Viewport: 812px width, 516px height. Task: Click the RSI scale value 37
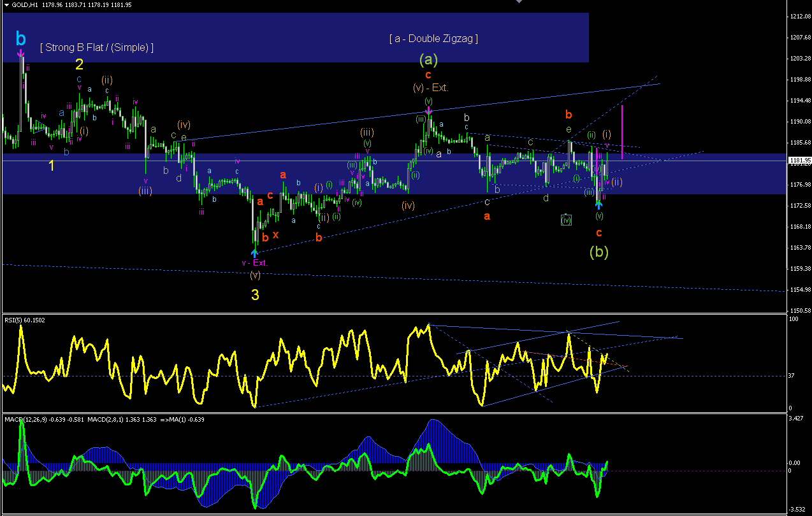(792, 376)
